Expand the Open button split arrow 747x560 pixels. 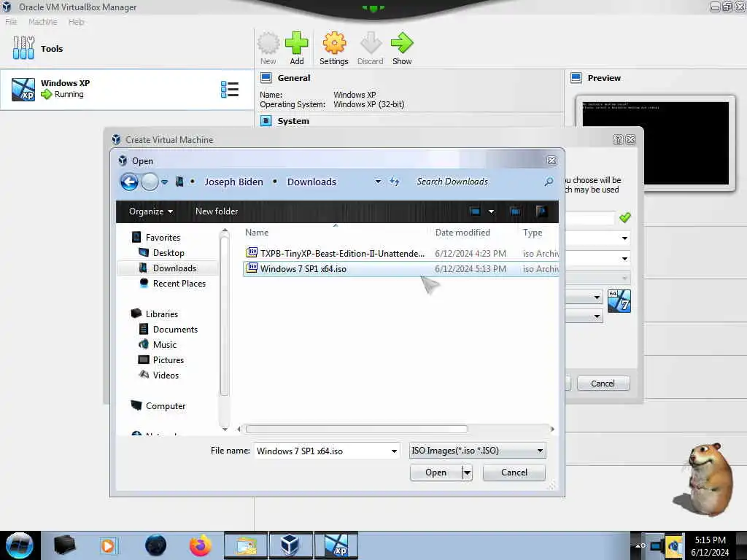[468, 472]
